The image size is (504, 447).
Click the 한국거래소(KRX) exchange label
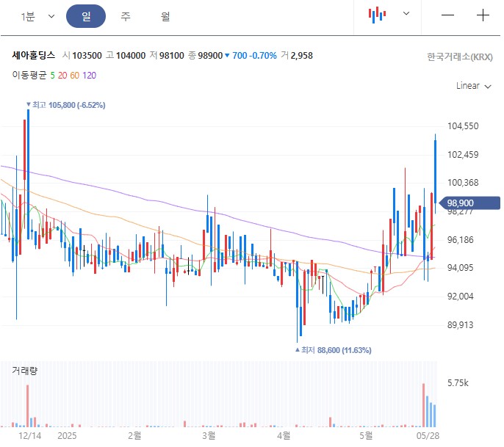(x=459, y=57)
